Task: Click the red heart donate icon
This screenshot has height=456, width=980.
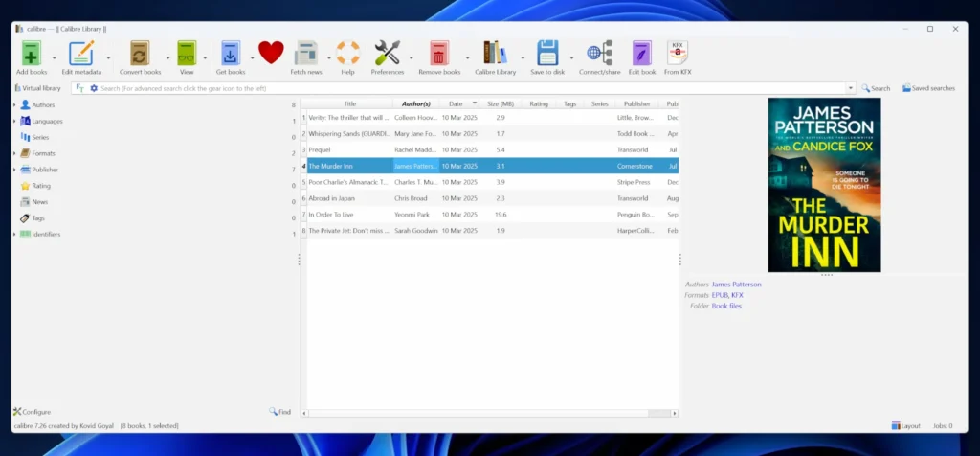Action: click(x=271, y=53)
